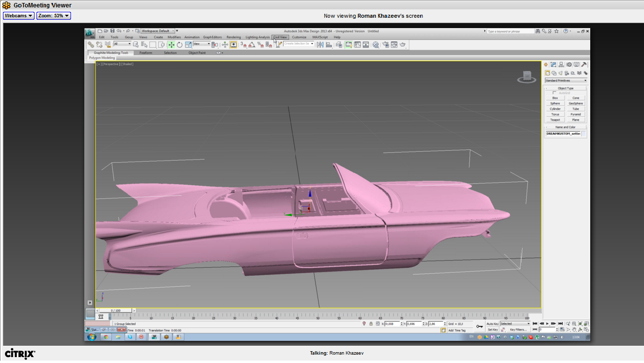Select the Unlink Selection tool
The image size is (644, 363).
point(99,44)
